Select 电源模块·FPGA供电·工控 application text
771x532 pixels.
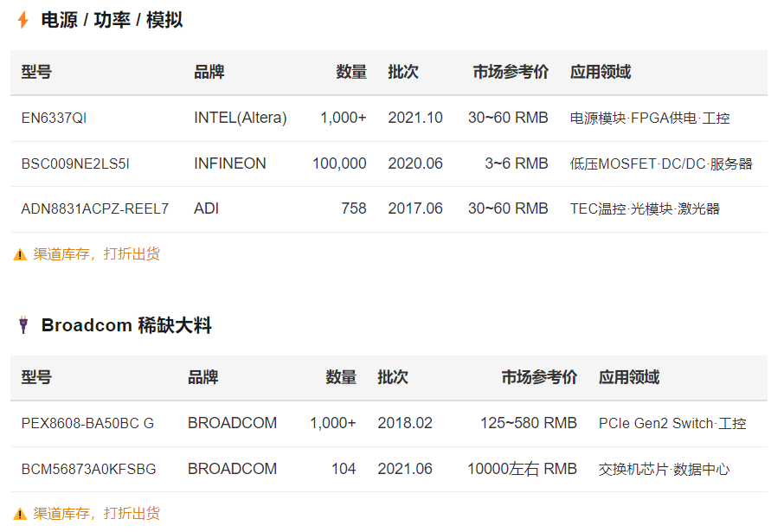tap(650, 118)
